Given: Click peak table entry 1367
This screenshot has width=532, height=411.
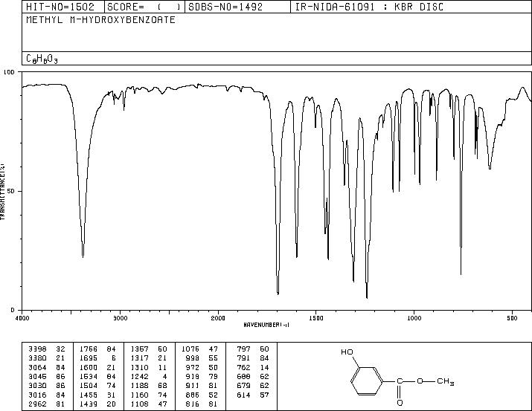Looking at the screenshot, I should [149, 349].
